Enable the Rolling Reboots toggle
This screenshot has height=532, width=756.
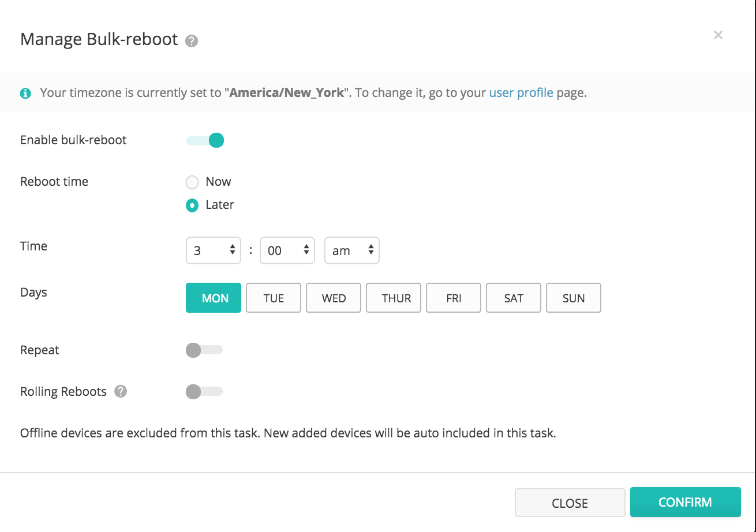click(x=204, y=392)
